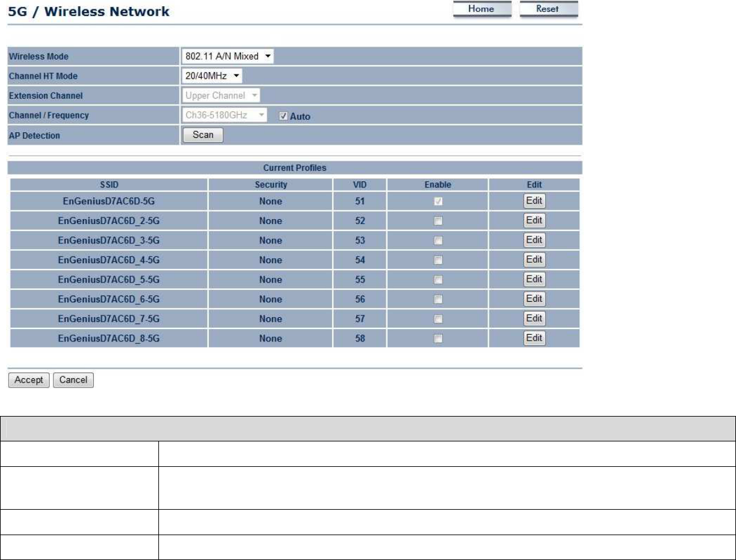Select the SSID text EnGeniusD7AC6D_3-5G

click(x=109, y=241)
